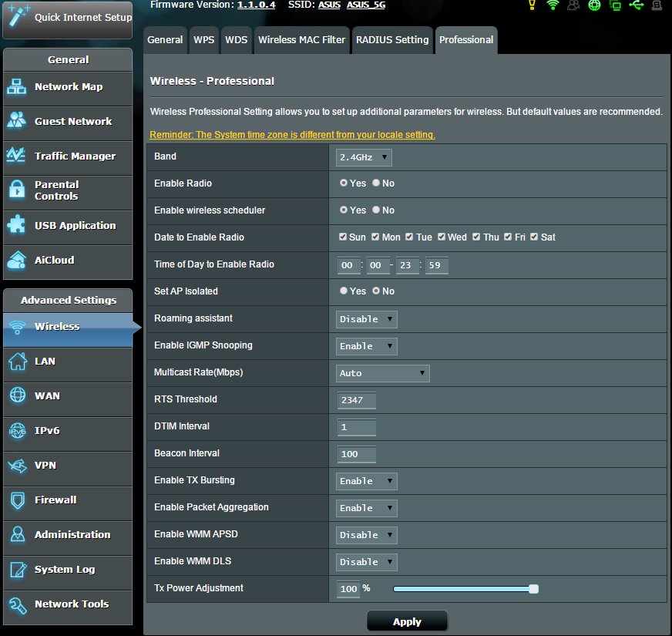Expand Enable WMM APSD dropdown
672x636 pixels.
[x=366, y=535]
